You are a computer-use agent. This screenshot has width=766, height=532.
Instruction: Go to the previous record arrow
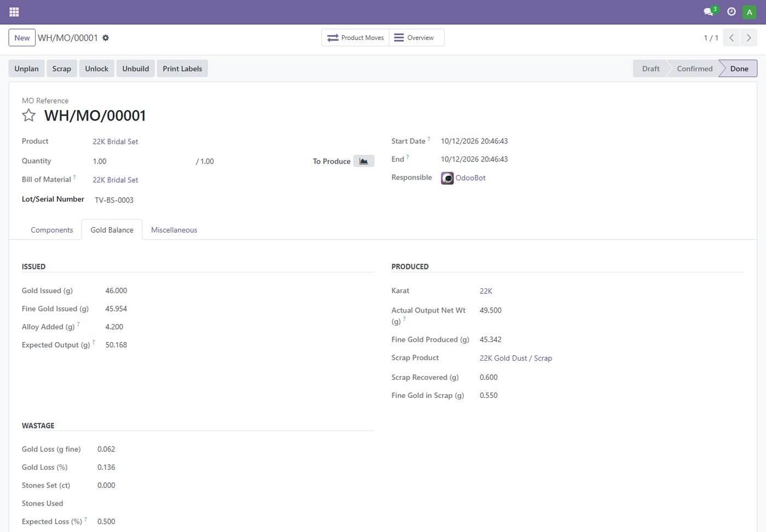(x=732, y=38)
